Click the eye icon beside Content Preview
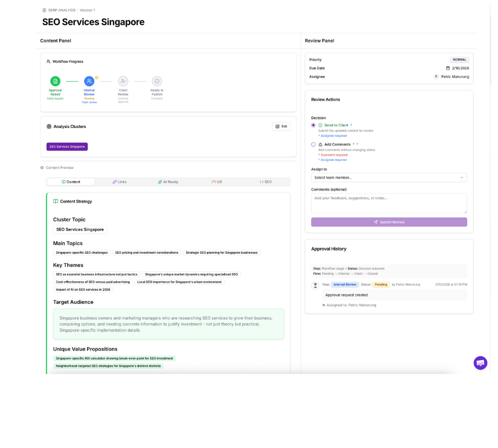Screen dimensions: 498x448 click(42, 168)
